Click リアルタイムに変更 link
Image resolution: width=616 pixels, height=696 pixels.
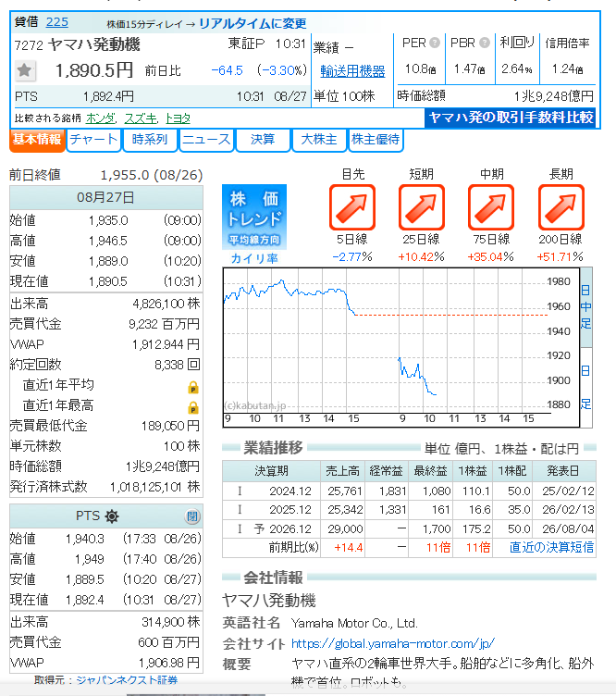(x=253, y=23)
